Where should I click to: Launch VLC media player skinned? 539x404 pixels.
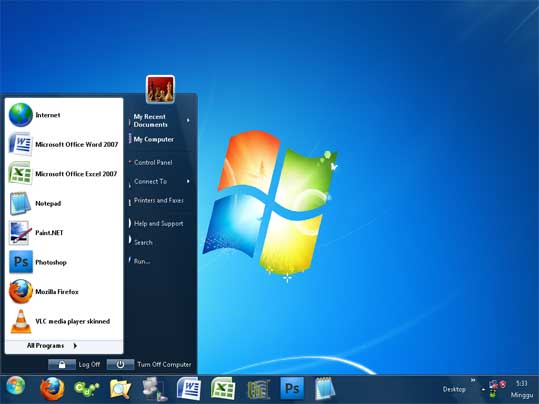(x=64, y=321)
